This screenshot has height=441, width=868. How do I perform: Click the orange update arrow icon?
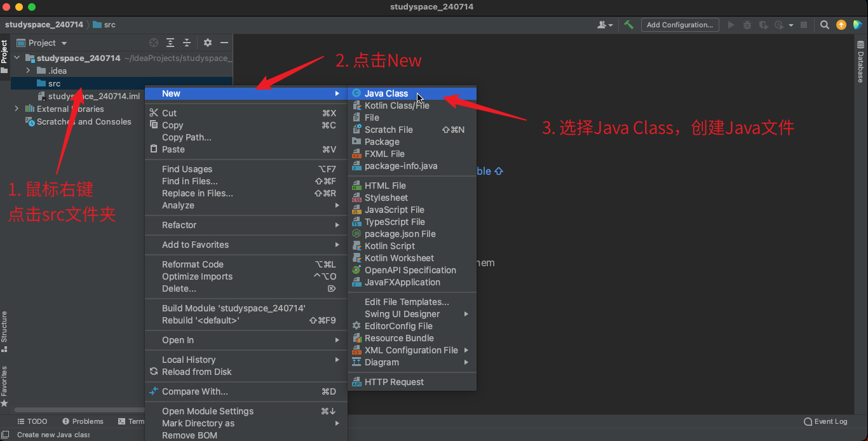(841, 25)
